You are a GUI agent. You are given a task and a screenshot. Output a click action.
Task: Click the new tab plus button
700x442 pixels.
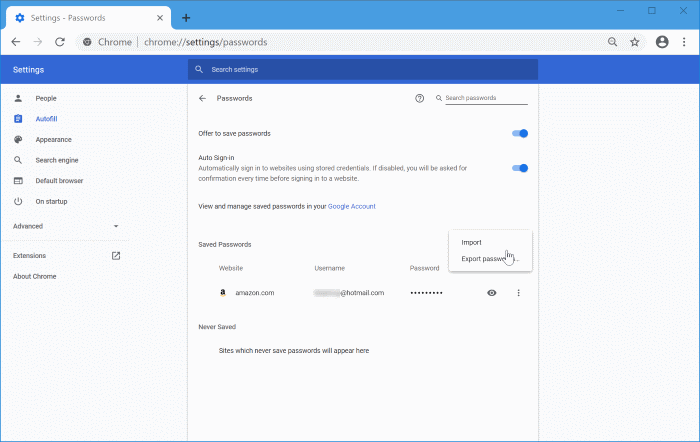[186, 17]
